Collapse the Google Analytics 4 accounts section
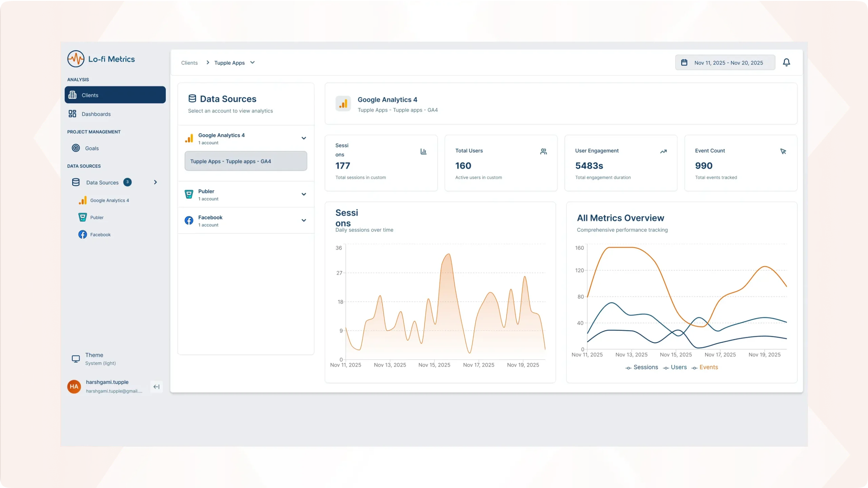The width and height of the screenshot is (868, 488). coord(303,138)
